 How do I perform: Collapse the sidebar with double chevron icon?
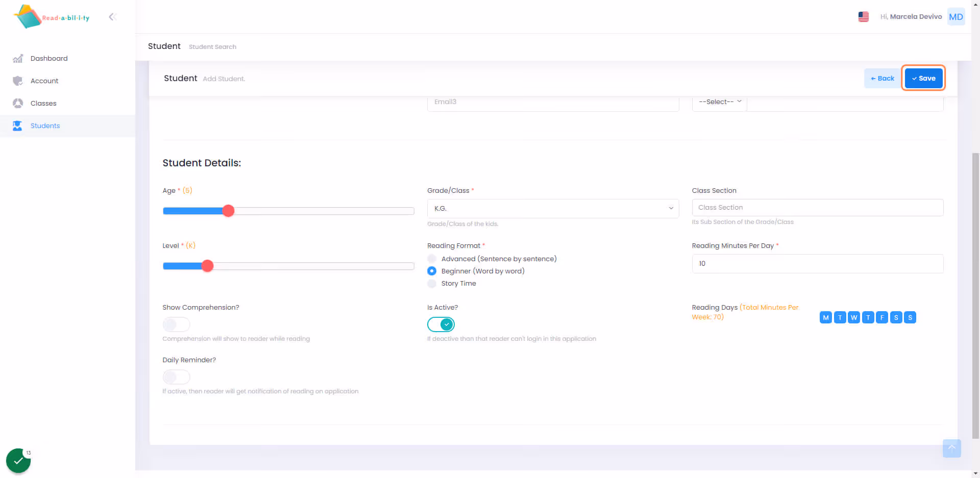tap(113, 17)
